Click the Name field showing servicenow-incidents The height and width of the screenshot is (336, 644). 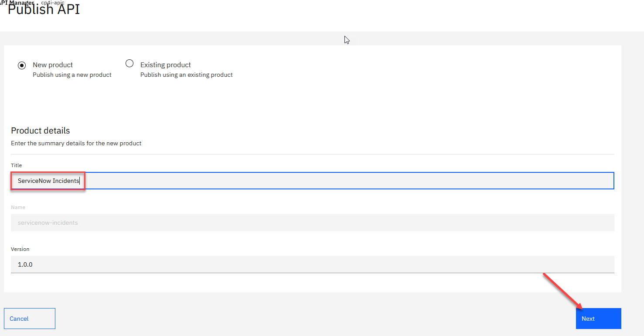312,223
